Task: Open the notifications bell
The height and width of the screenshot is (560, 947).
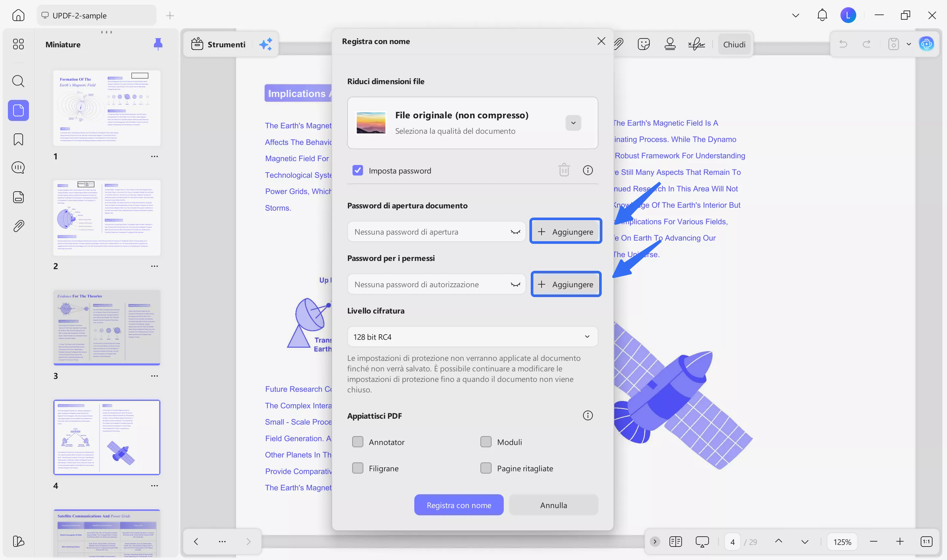Action: coord(822,15)
